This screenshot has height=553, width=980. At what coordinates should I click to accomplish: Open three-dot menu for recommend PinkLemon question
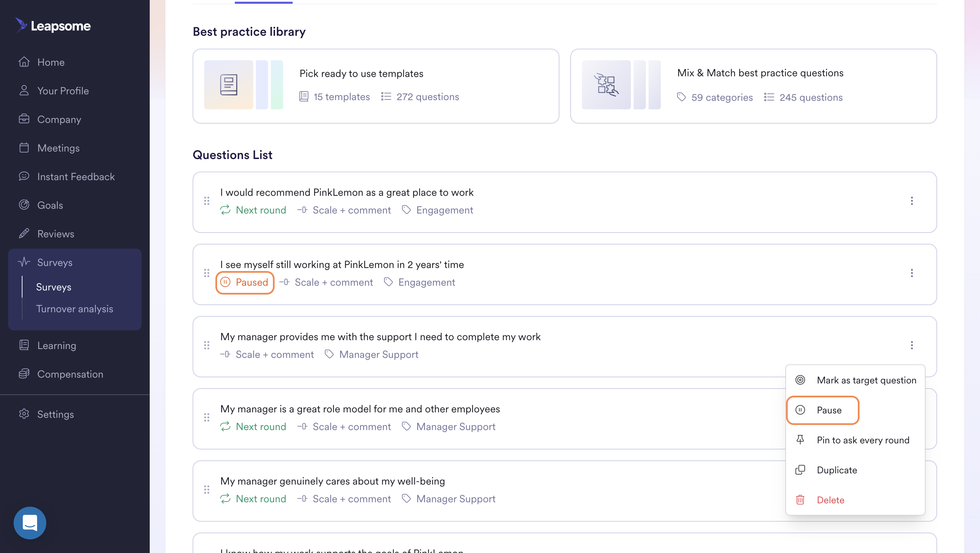tap(912, 201)
